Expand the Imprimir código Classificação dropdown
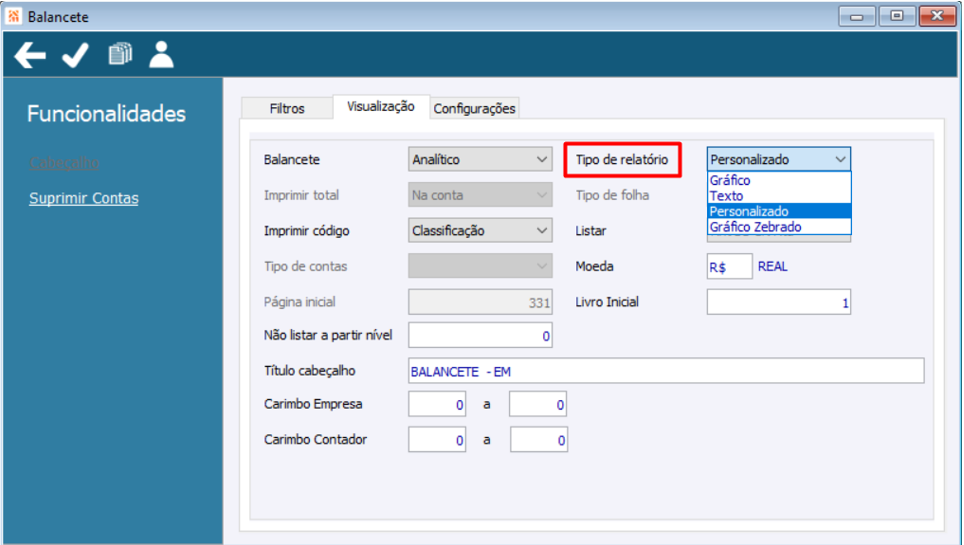Viewport: 964px width, 545px height. click(x=480, y=231)
